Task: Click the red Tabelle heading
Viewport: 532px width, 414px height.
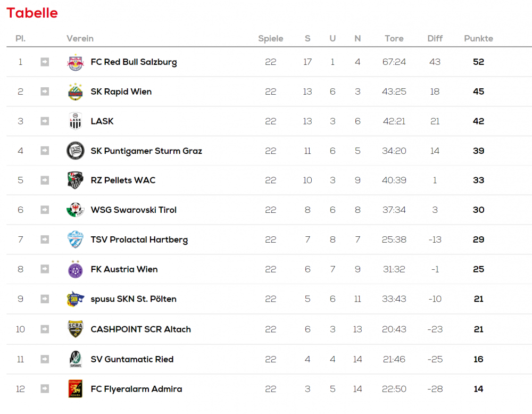Action: (32, 13)
